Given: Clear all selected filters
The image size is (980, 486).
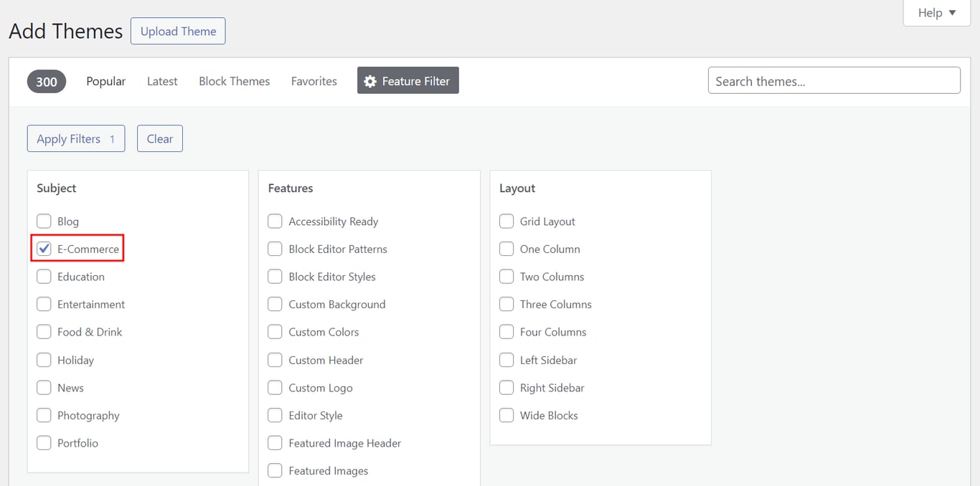Looking at the screenshot, I should coord(159,138).
